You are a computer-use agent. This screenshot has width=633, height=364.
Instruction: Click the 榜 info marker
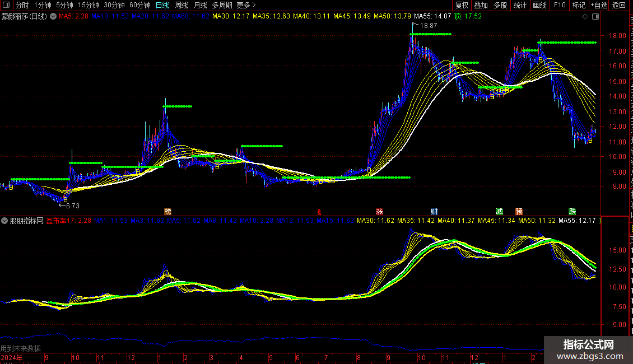[x=168, y=211]
